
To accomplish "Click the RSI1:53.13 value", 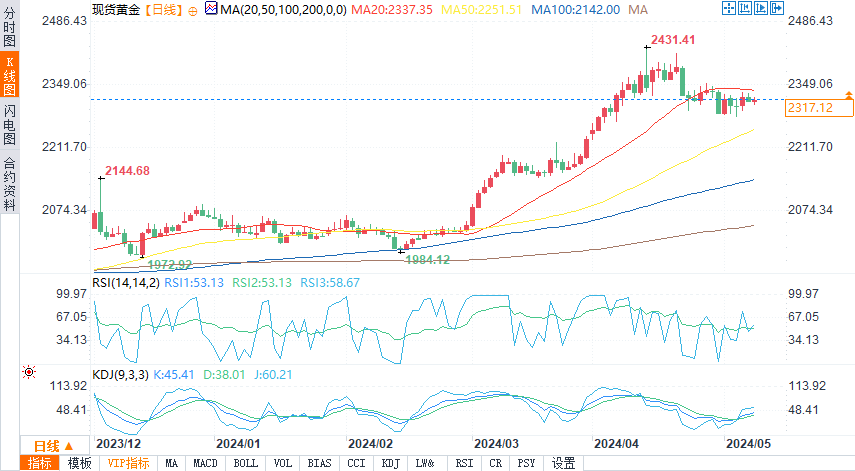I will (x=194, y=282).
